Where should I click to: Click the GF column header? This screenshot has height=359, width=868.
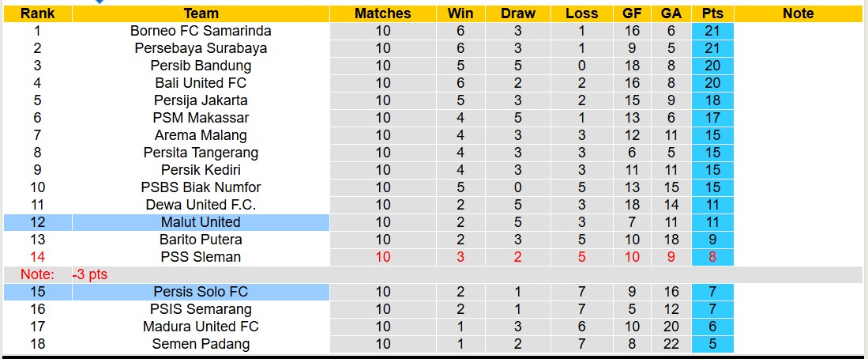tap(631, 13)
